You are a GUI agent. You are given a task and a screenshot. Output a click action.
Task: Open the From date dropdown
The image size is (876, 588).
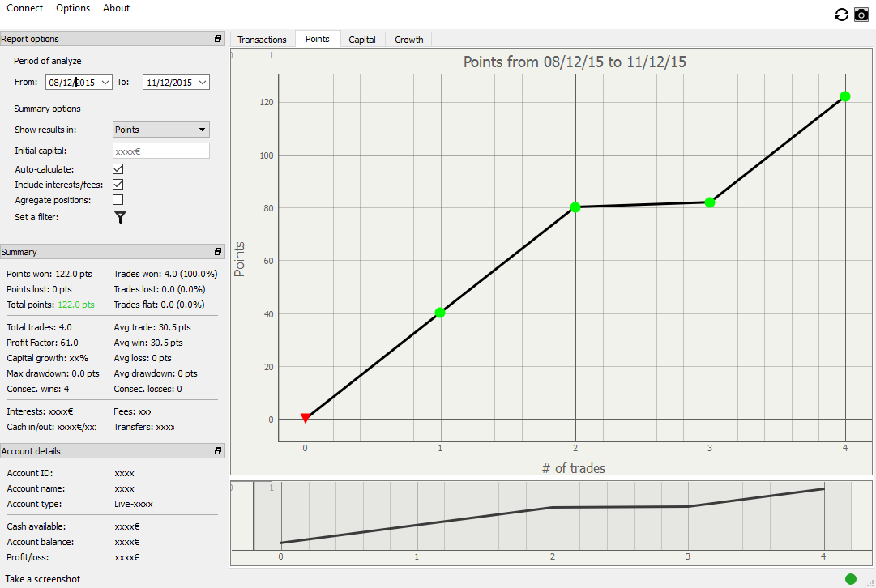(105, 82)
